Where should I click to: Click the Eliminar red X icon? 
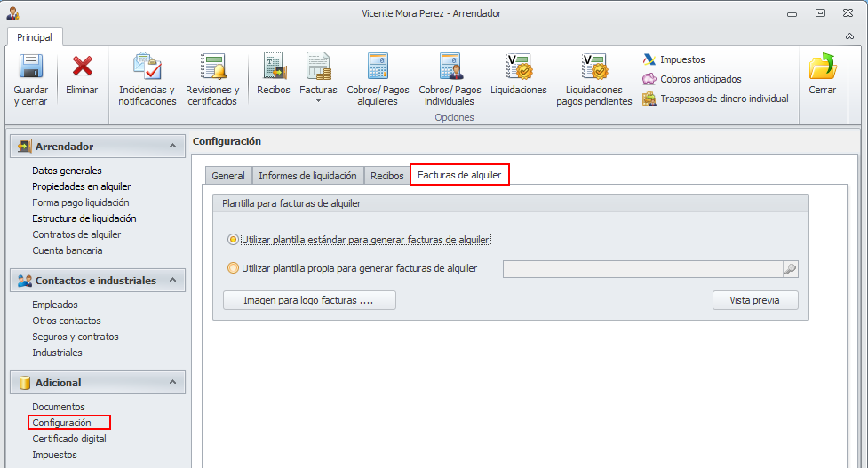click(x=82, y=67)
